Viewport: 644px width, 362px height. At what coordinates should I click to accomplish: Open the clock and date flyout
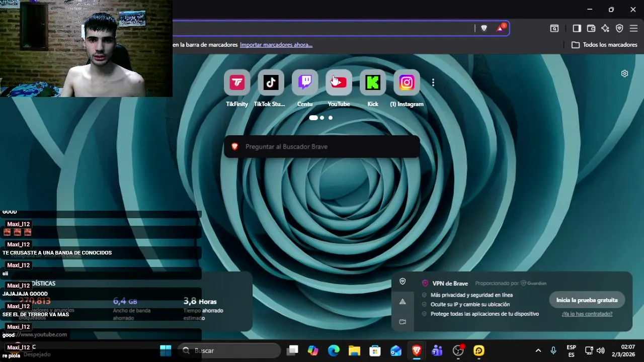point(623,350)
